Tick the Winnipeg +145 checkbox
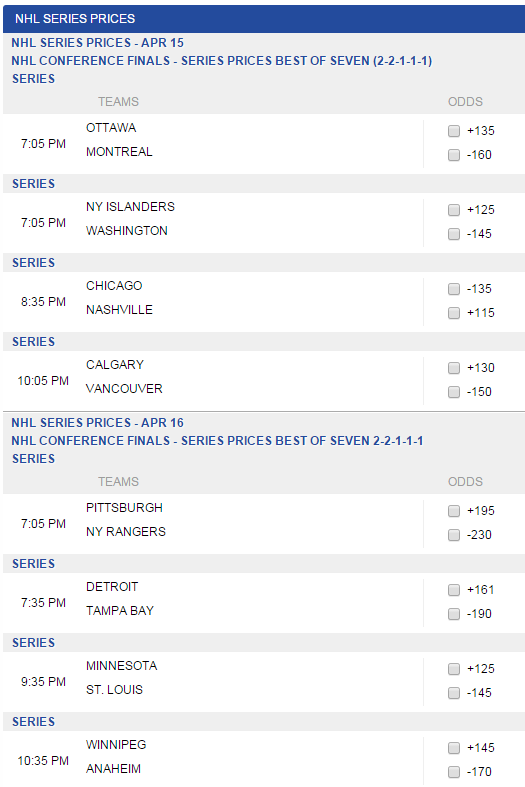 tap(454, 748)
